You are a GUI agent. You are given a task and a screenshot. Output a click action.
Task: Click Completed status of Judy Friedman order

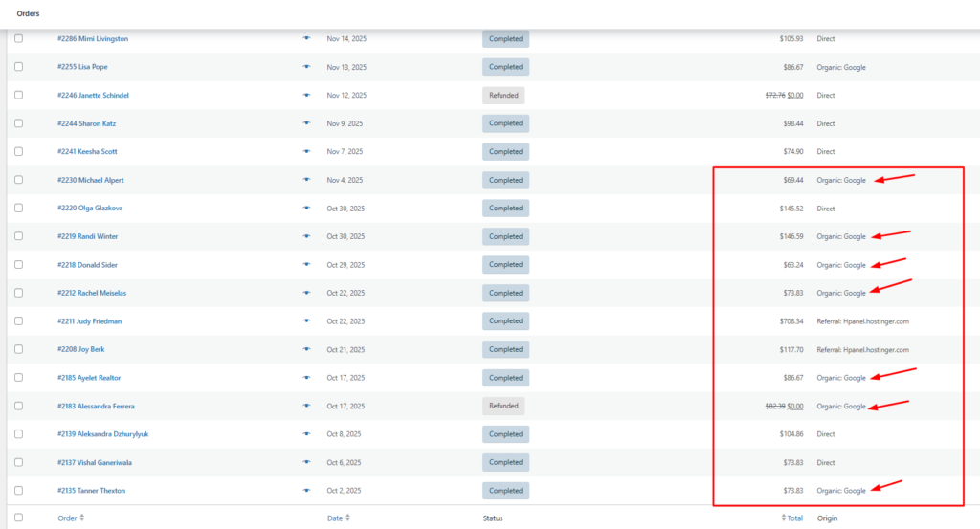[x=505, y=321]
